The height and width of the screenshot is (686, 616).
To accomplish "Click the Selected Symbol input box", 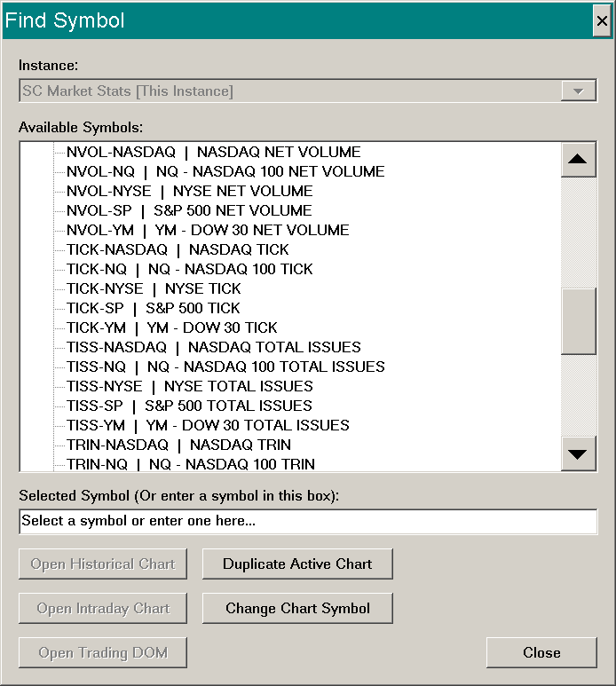I will point(308,522).
